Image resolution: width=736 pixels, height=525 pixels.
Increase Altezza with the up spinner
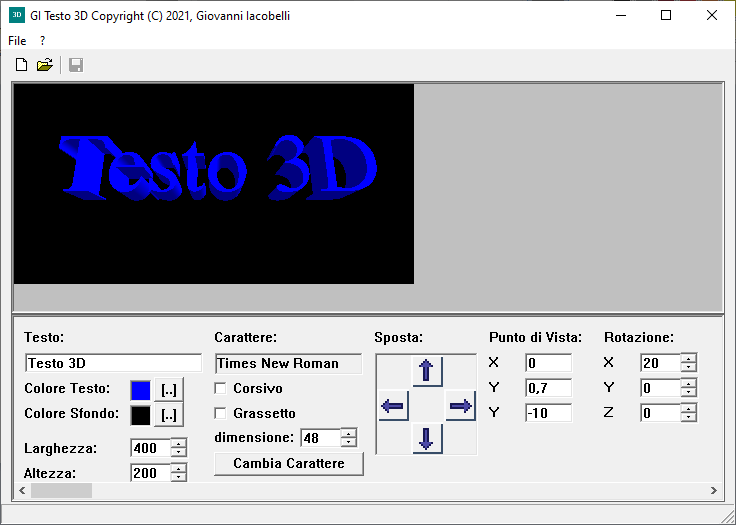tap(178, 468)
